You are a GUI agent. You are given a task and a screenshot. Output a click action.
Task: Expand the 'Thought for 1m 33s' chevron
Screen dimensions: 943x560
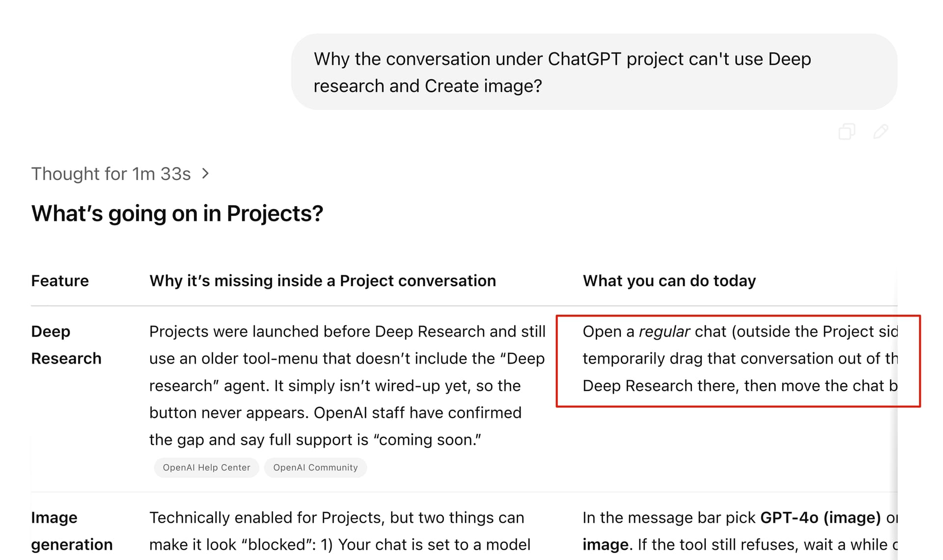coord(205,174)
